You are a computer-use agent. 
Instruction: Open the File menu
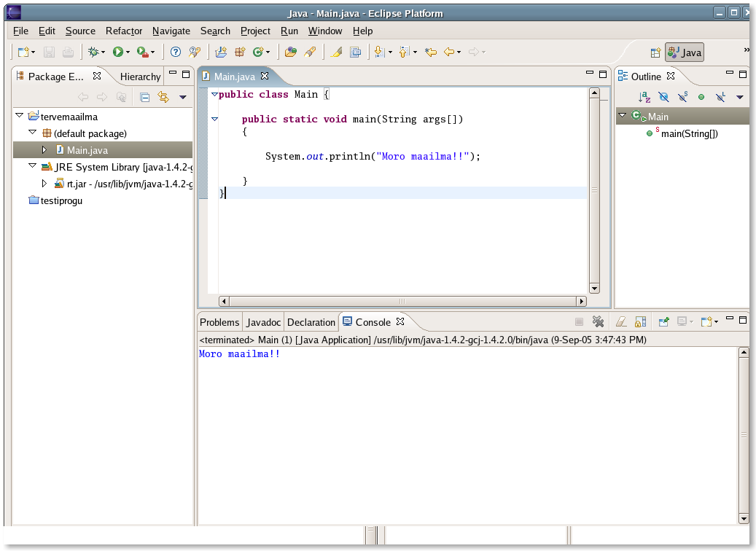click(20, 31)
